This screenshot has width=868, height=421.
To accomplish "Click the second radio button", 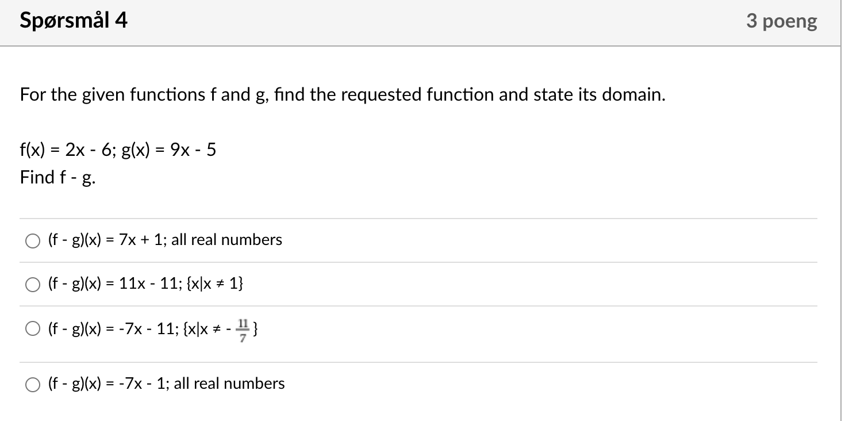I will 33,284.
